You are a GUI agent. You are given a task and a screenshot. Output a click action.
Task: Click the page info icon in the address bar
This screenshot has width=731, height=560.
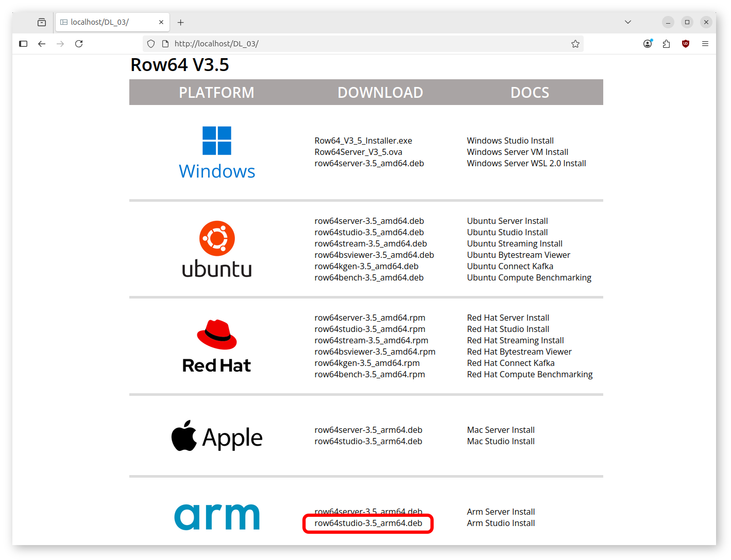click(x=165, y=44)
